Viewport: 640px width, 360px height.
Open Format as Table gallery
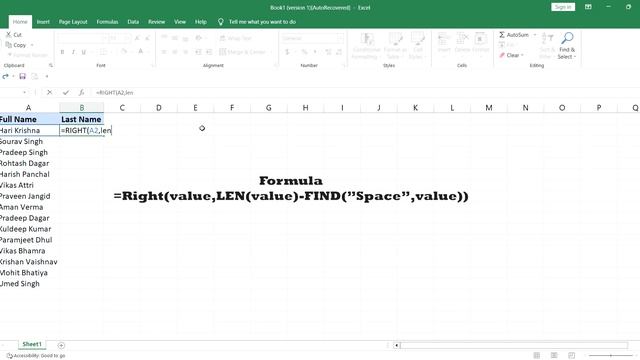[x=395, y=46]
